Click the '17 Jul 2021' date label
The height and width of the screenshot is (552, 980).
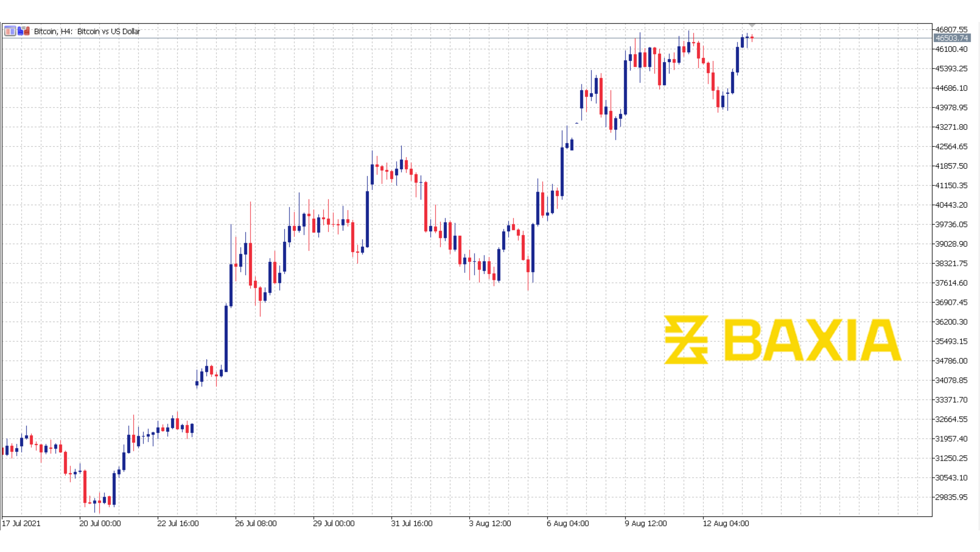tap(21, 524)
